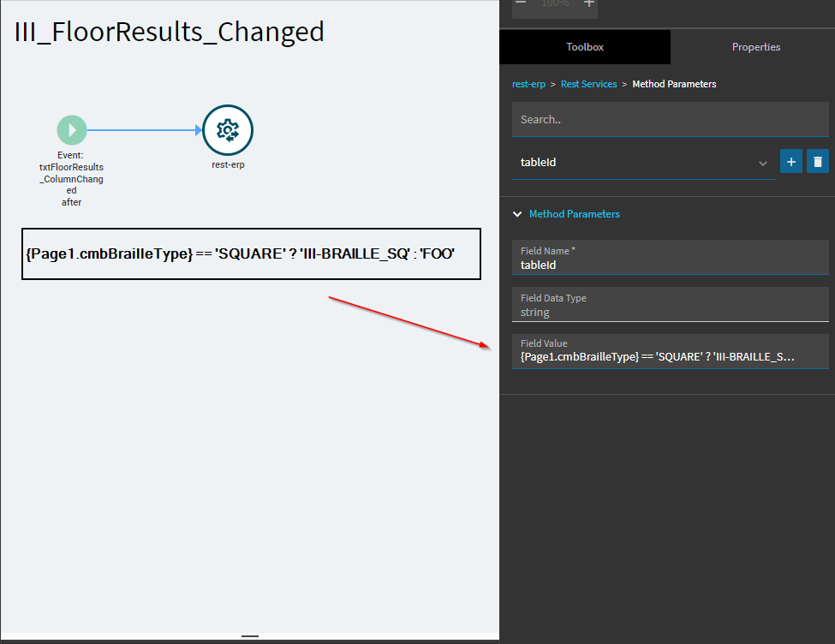This screenshot has height=644, width=835.
Task: Click the zoom percentage value
Action: coord(554,3)
